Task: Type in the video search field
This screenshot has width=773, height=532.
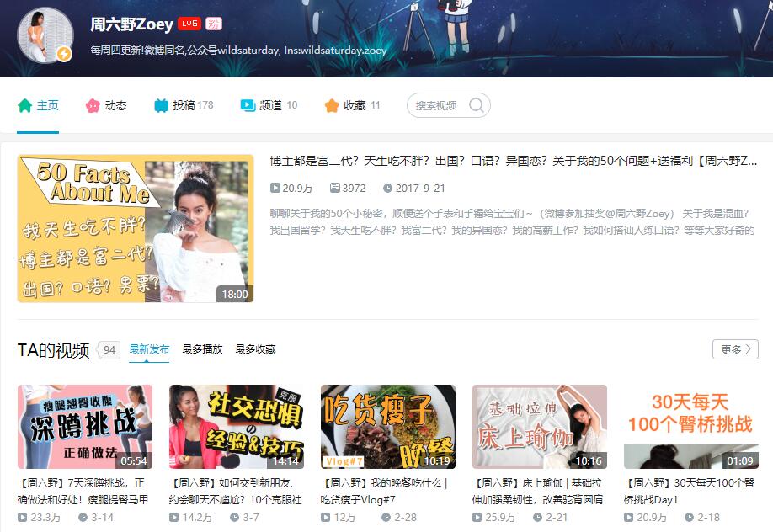Action: [x=438, y=105]
